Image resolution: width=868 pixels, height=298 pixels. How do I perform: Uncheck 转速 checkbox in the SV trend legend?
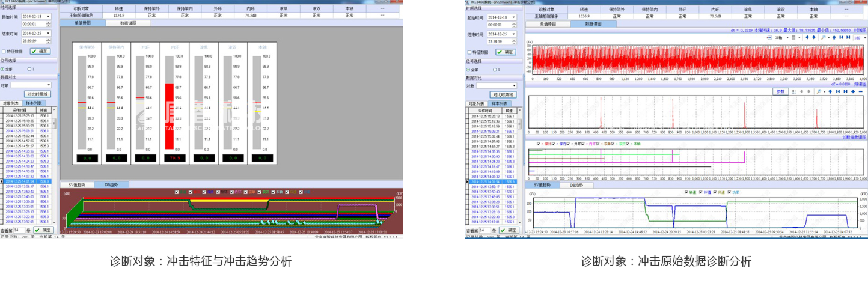pos(687,192)
